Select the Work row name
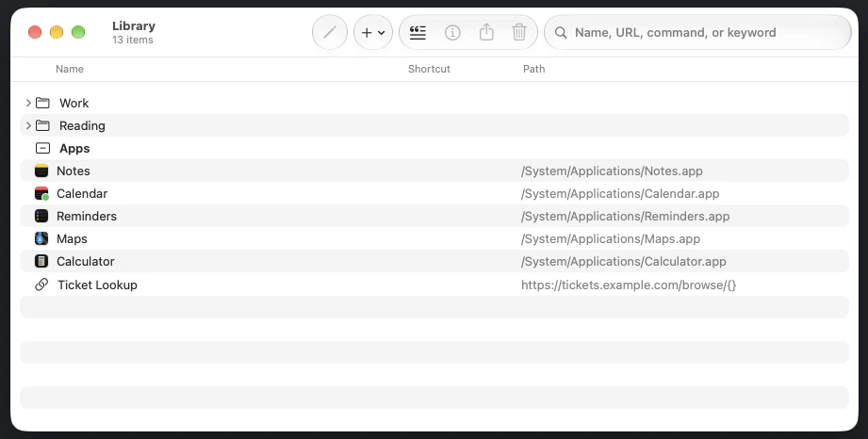This screenshot has width=868, height=439. click(74, 103)
